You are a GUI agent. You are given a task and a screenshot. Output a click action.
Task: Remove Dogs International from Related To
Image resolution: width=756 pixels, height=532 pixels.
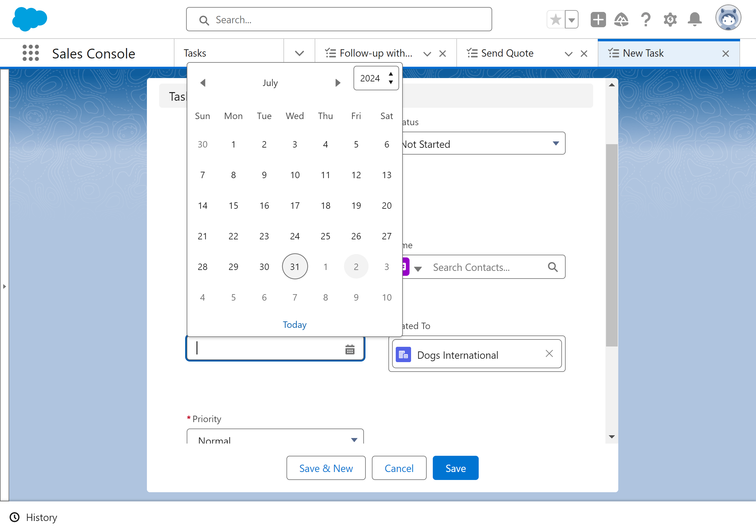[x=549, y=354]
